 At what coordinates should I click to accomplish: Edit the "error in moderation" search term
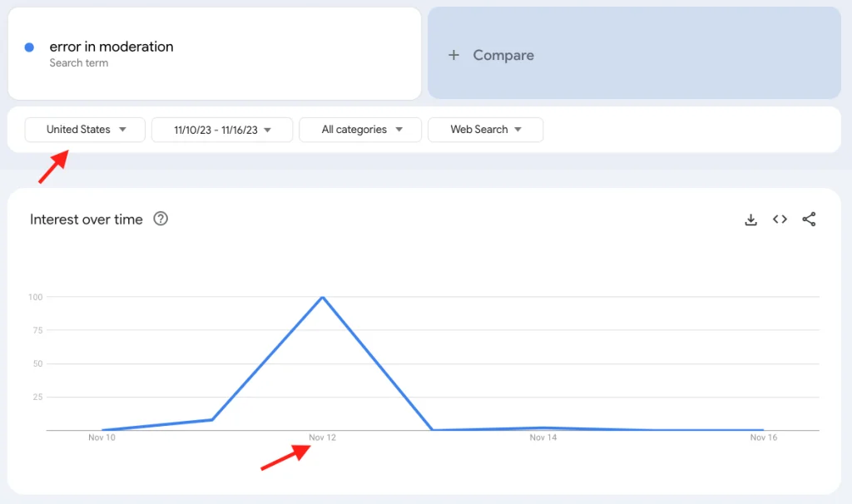coord(111,47)
